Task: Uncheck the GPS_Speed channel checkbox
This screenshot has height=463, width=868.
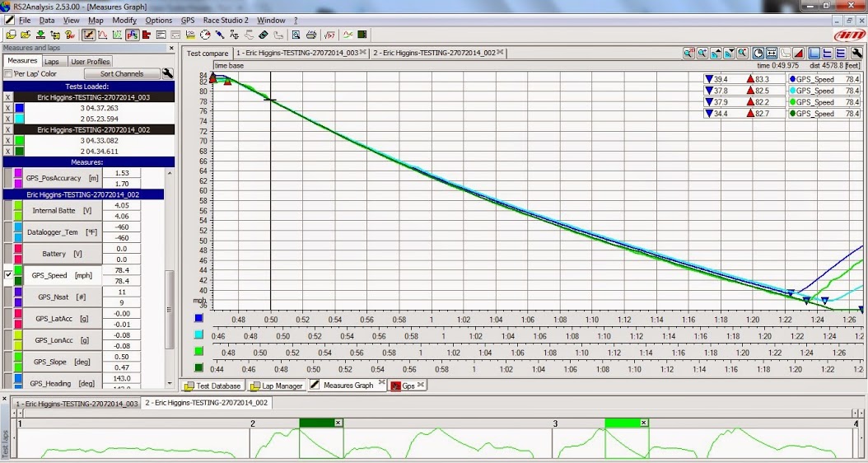Action: 8,275
